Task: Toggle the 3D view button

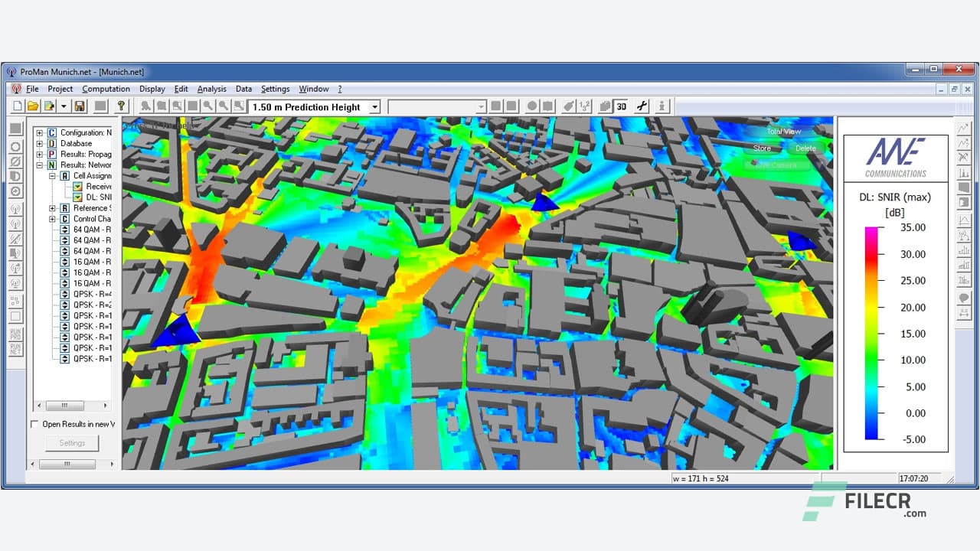Action: pyautogui.click(x=622, y=106)
